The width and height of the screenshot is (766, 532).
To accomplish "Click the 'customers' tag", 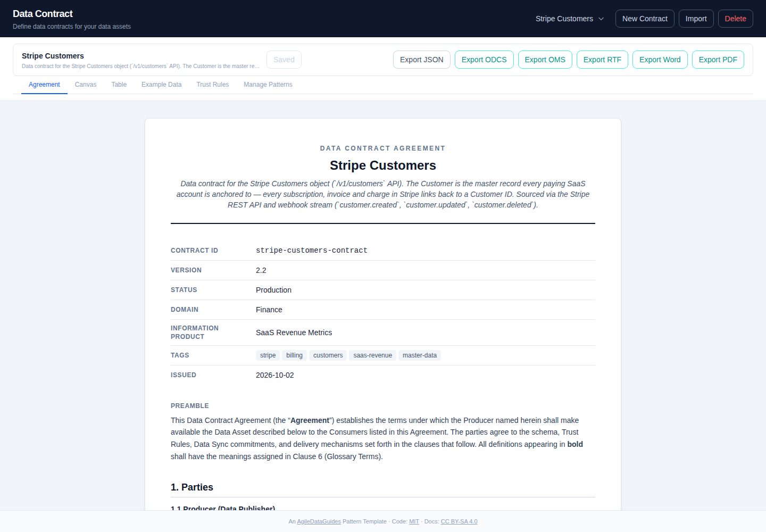I will click(x=328, y=355).
